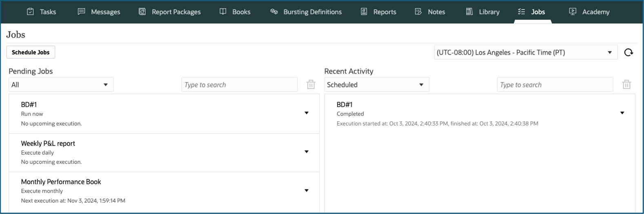Click the Academy play-screen icon
Viewport: 644px width, 214px height.
point(573,11)
